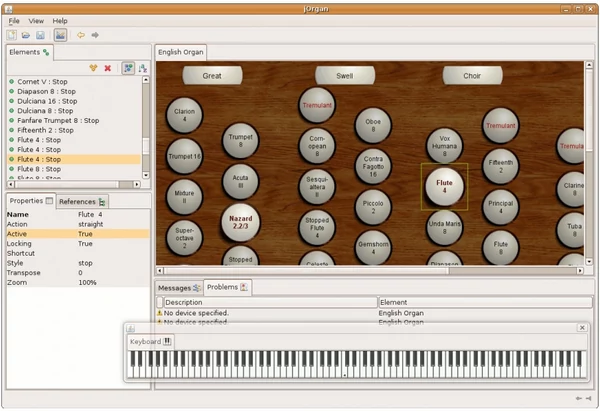The image size is (600, 411).
Task: Click console horizontal scrollbar right arrow
Action: click(x=580, y=271)
